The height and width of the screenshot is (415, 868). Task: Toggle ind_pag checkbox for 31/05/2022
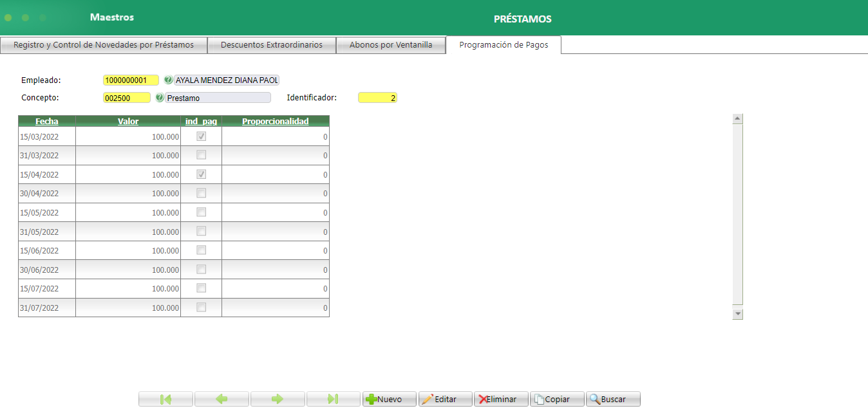tap(202, 231)
